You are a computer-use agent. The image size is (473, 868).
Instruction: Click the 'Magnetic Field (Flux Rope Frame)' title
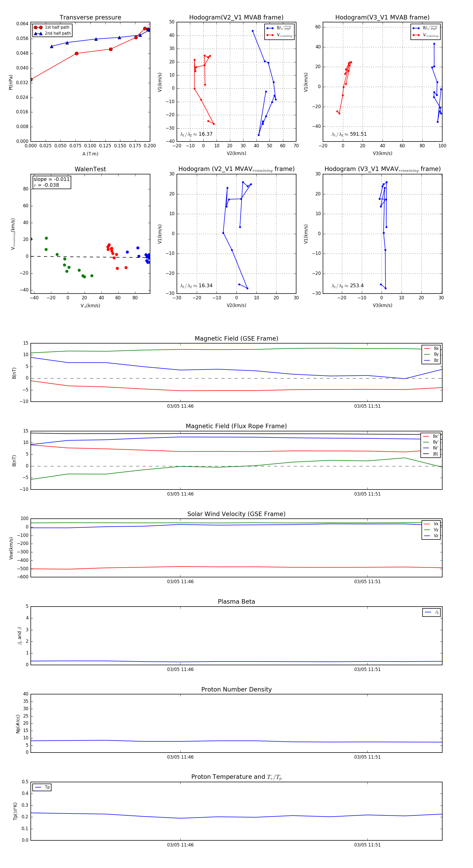[236, 426]
